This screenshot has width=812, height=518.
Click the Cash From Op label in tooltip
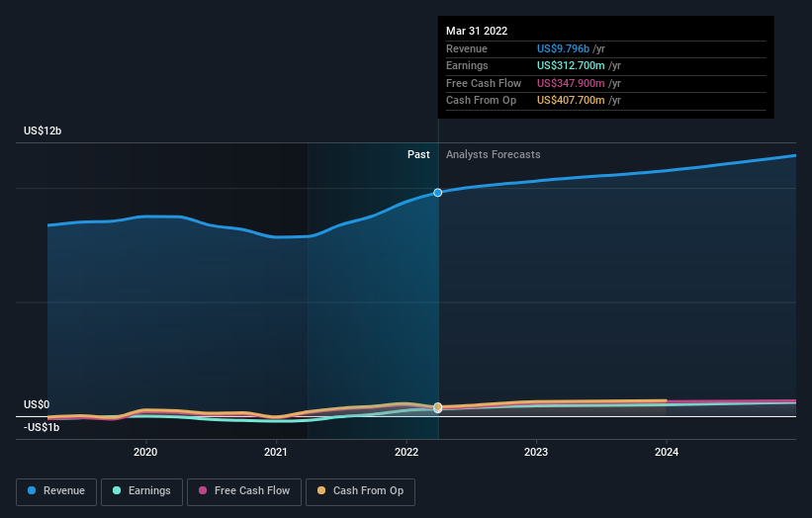(481, 101)
